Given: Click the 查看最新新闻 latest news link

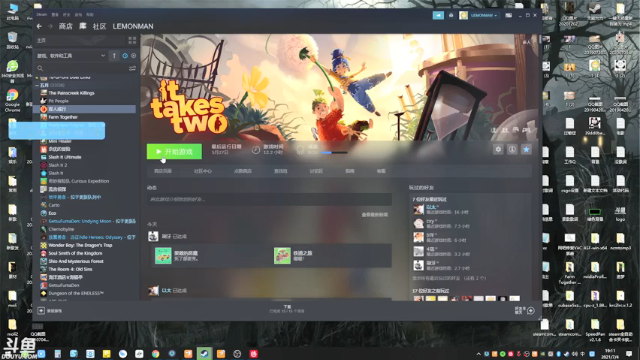Looking at the screenshot, I should click(x=375, y=215).
